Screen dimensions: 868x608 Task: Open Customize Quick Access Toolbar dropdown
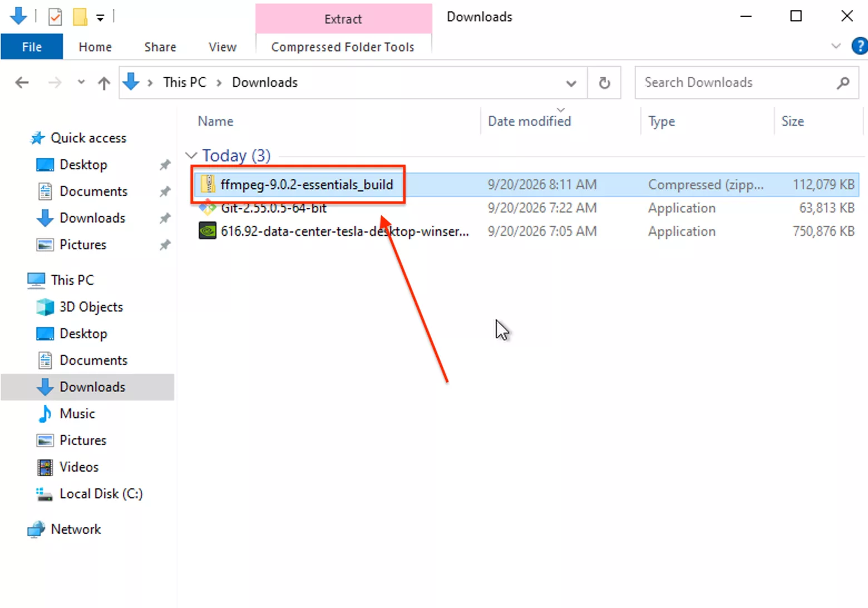pyautogui.click(x=100, y=18)
